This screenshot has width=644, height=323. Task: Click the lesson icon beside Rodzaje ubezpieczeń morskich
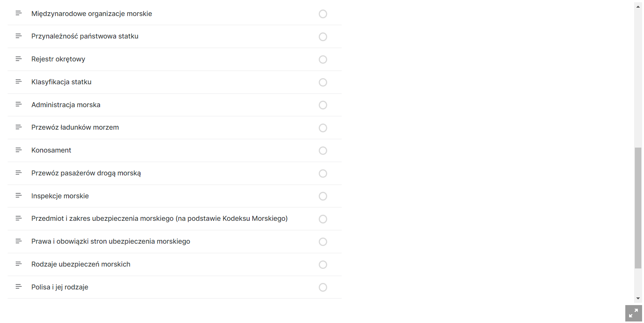point(18,264)
